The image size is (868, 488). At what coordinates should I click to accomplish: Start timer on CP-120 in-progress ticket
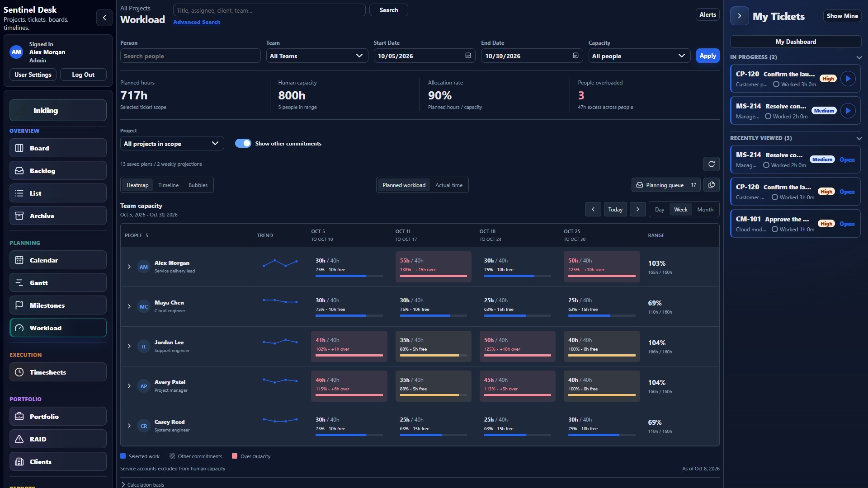(x=848, y=79)
